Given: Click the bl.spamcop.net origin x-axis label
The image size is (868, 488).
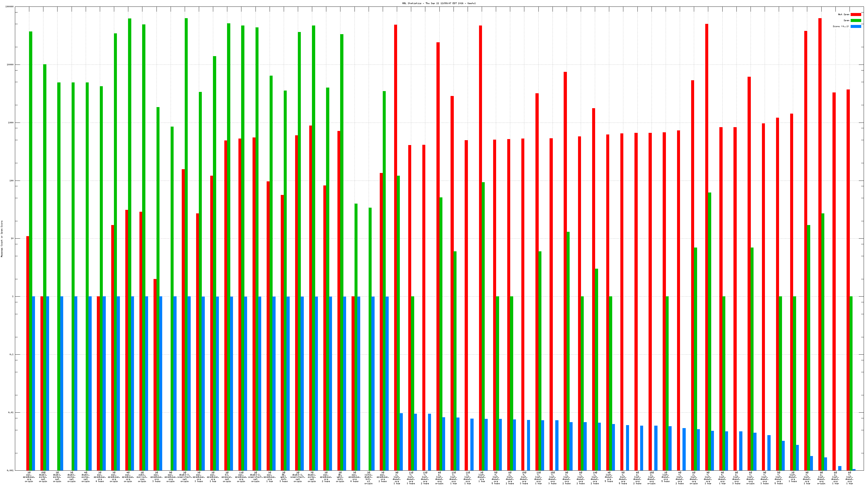Looking at the screenshot, I should coord(227,477).
